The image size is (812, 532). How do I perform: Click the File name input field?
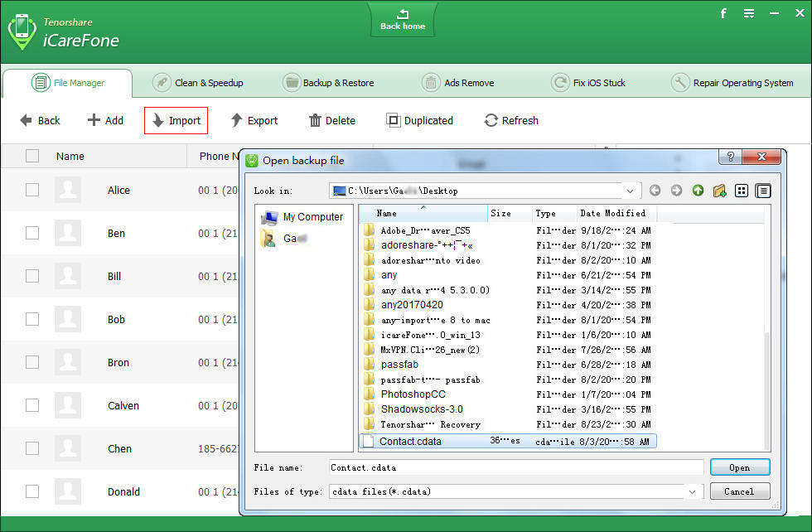point(515,467)
